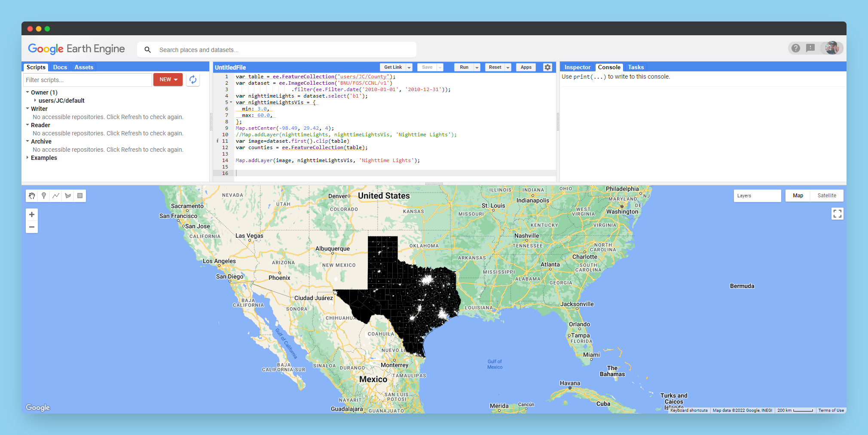Zoom in on the map
Viewport: 868px width, 435px height.
coord(32,214)
